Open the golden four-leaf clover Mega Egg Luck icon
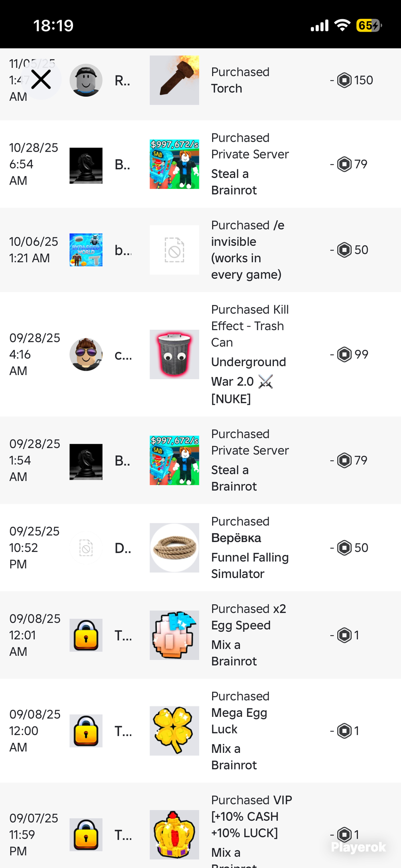 (x=174, y=731)
